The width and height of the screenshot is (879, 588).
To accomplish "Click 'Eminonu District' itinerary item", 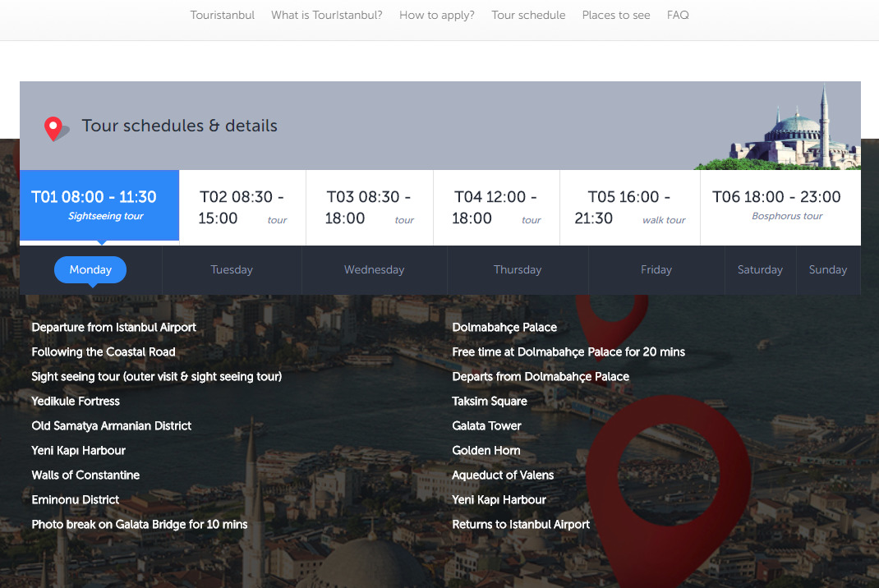I will click(x=75, y=500).
